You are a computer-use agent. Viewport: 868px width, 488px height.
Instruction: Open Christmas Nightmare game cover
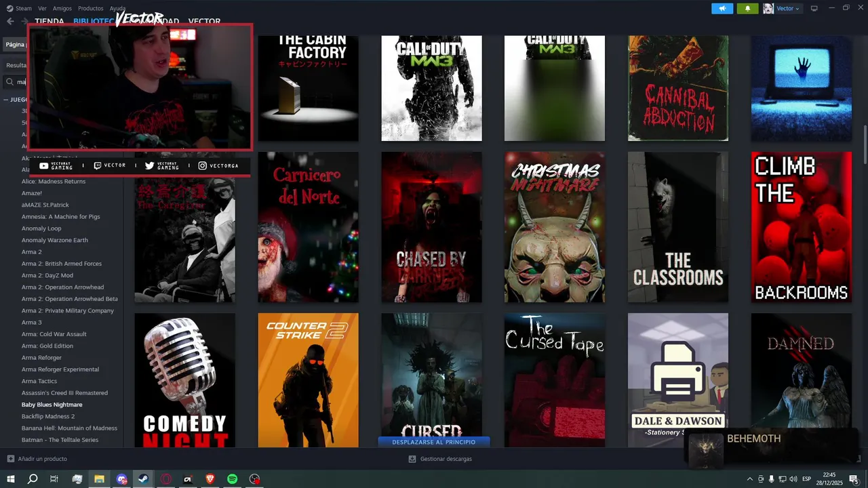pyautogui.click(x=555, y=227)
